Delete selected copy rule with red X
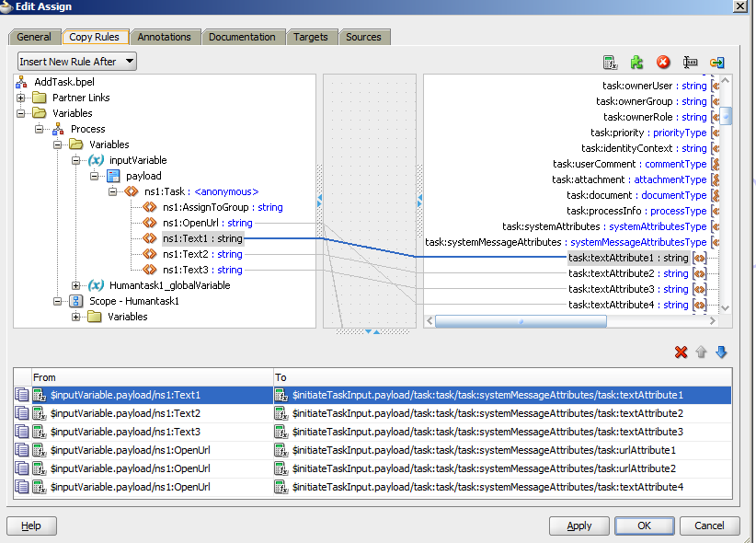The width and height of the screenshot is (756, 543). [681, 352]
